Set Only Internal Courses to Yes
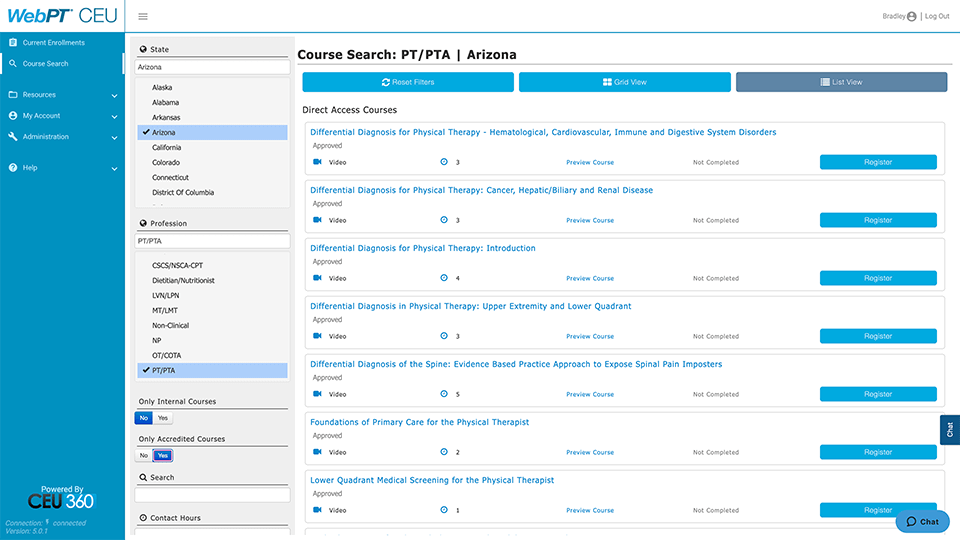The width and height of the screenshot is (960, 540). 164,418
